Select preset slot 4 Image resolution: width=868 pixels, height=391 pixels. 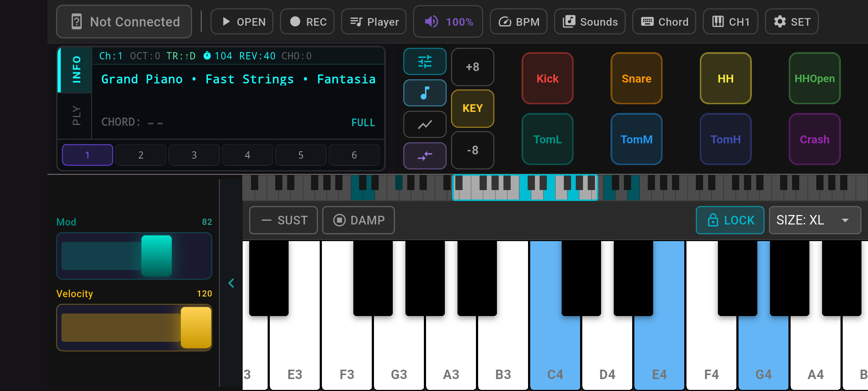coord(247,155)
